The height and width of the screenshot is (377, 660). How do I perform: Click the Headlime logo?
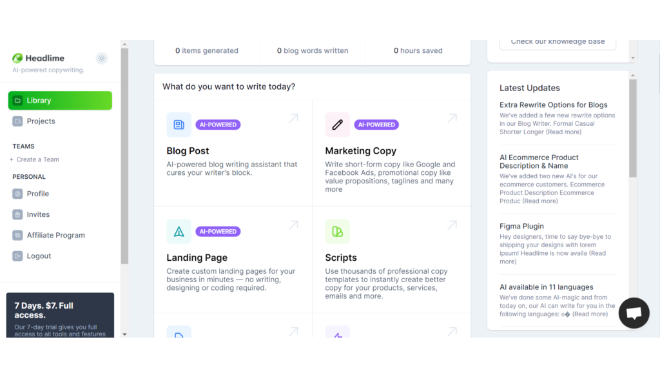[39, 58]
